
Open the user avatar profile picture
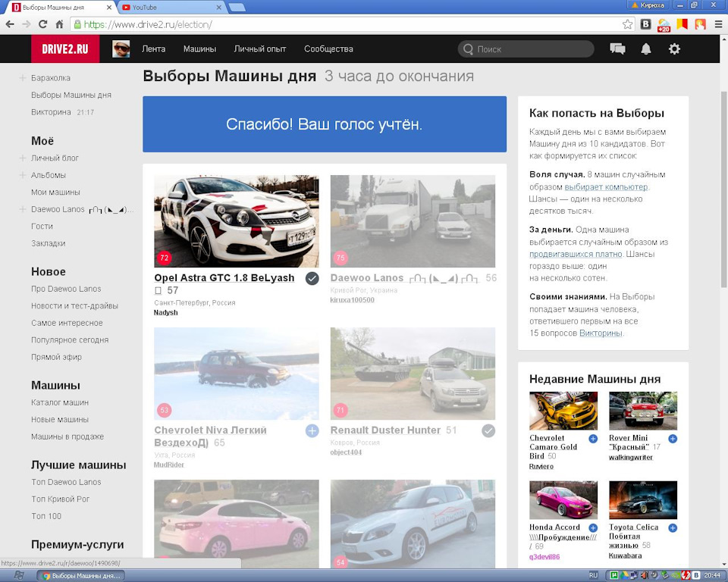click(x=121, y=48)
